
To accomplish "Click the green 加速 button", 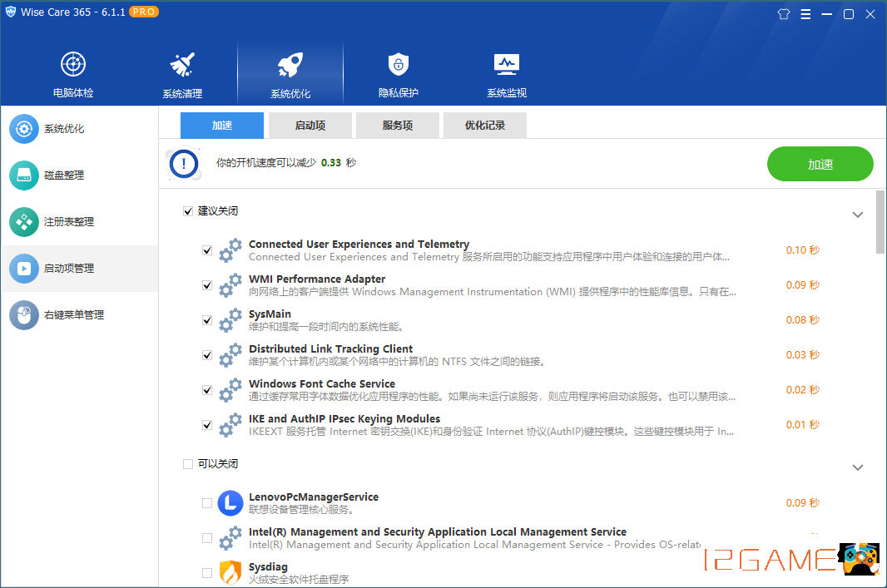I will (x=820, y=164).
